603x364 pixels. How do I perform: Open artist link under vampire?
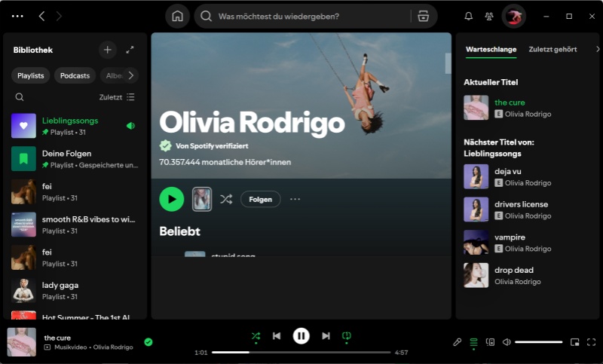point(528,249)
